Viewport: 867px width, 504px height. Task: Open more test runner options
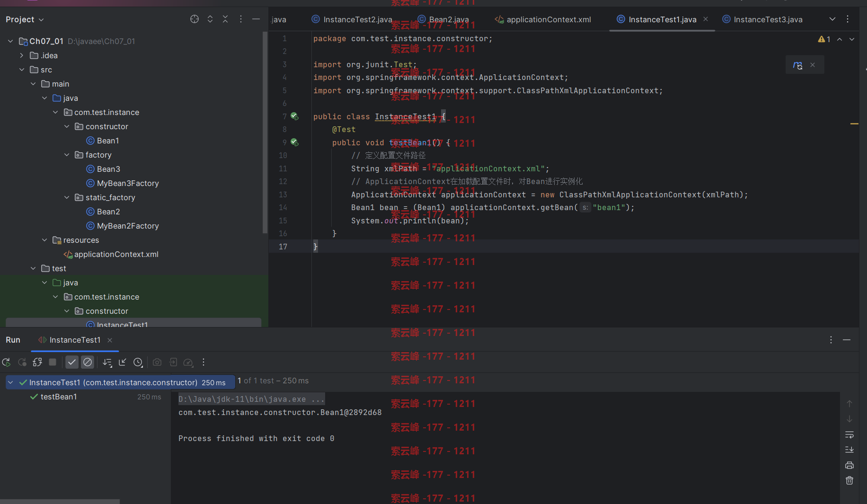pyautogui.click(x=203, y=362)
